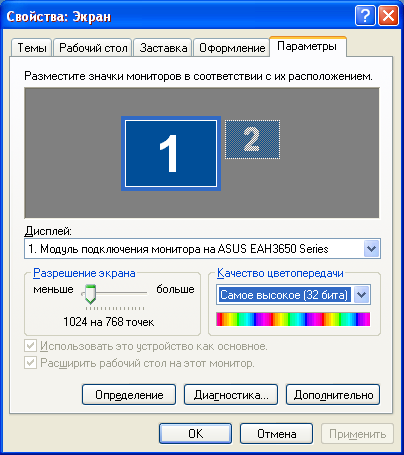Select monitor 1 icon
This screenshot has height=455, width=404.
point(171,153)
